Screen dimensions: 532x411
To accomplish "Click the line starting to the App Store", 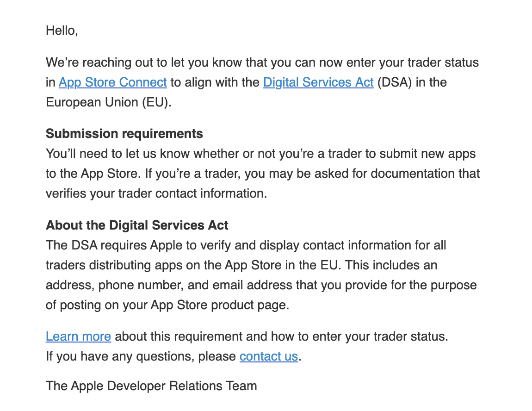I will coord(262,174).
